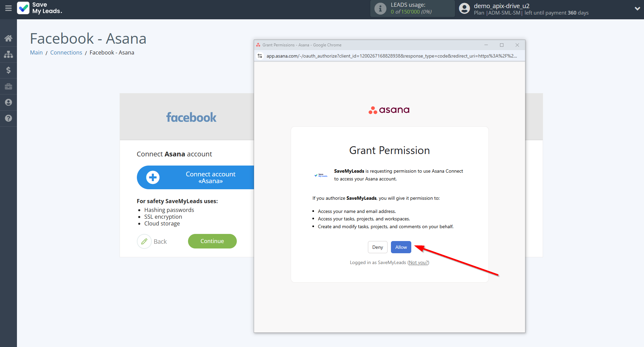
Task: Click the Allow button in Asana popup
Action: pyautogui.click(x=401, y=247)
